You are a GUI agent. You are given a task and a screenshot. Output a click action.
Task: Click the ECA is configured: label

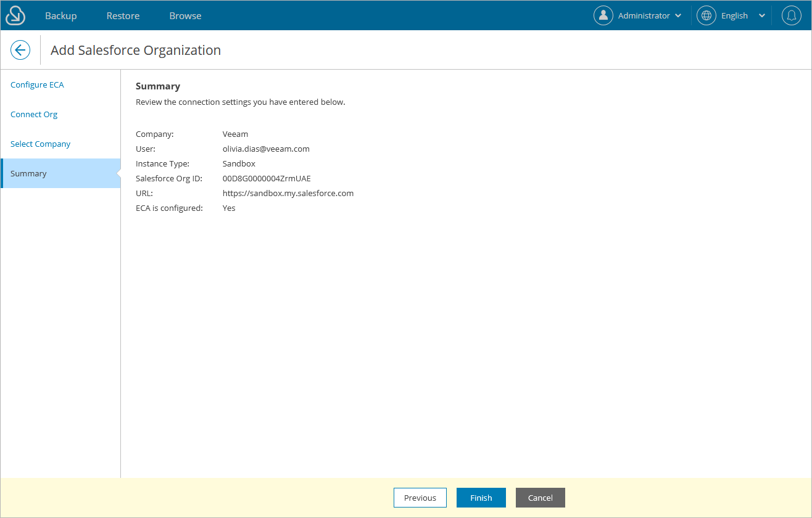(169, 208)
